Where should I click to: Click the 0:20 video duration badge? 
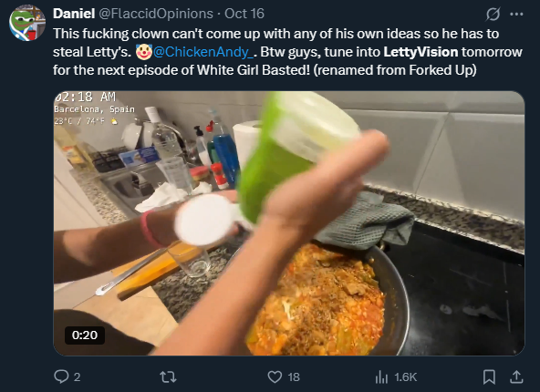(85, 335)
